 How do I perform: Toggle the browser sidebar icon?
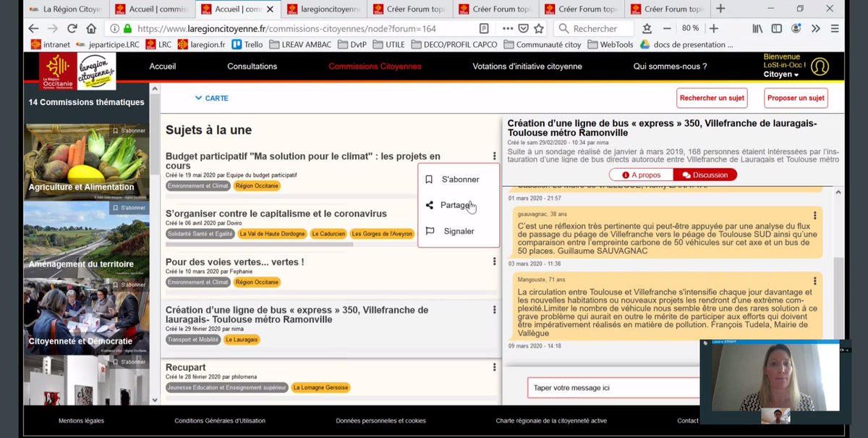775,28
